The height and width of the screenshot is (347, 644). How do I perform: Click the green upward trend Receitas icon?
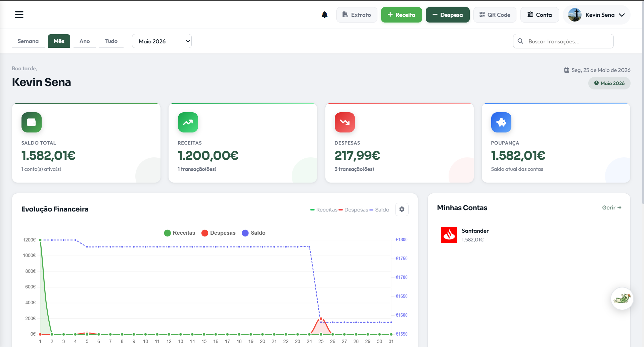(x=188, y=122)
